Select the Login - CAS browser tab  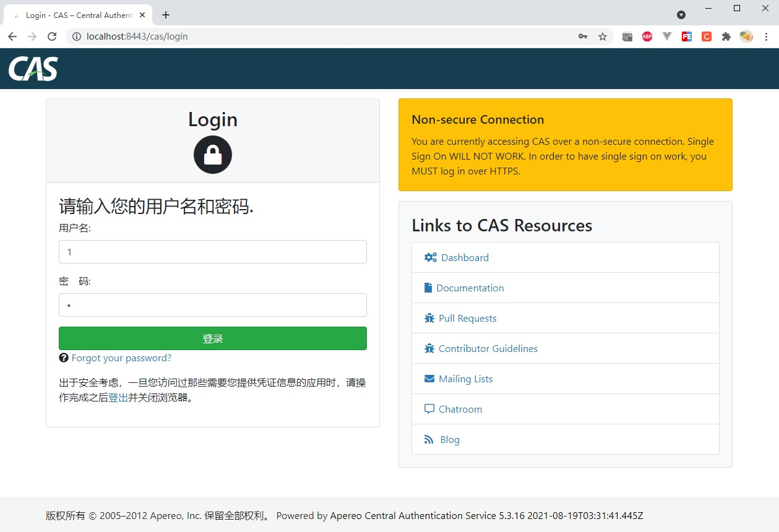click(79, 15)
